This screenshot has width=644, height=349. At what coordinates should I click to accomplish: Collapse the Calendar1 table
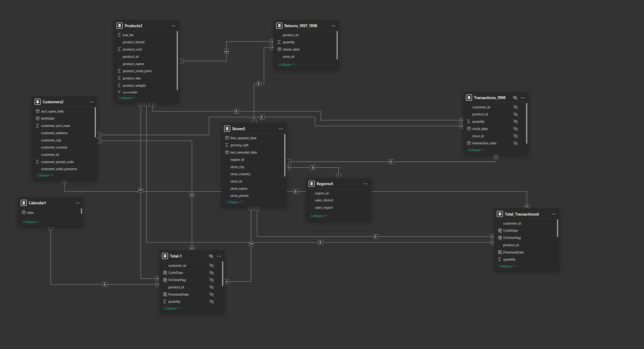tap(31, 222)
